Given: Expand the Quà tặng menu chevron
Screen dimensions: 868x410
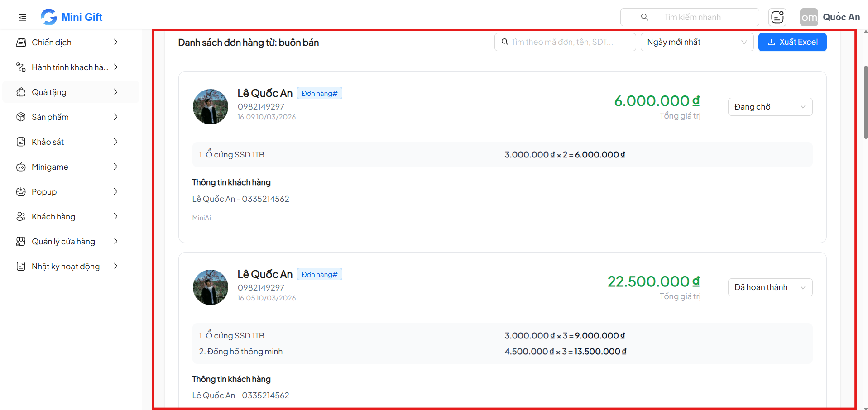Looking at the screenshot, I should click(116, 92).
